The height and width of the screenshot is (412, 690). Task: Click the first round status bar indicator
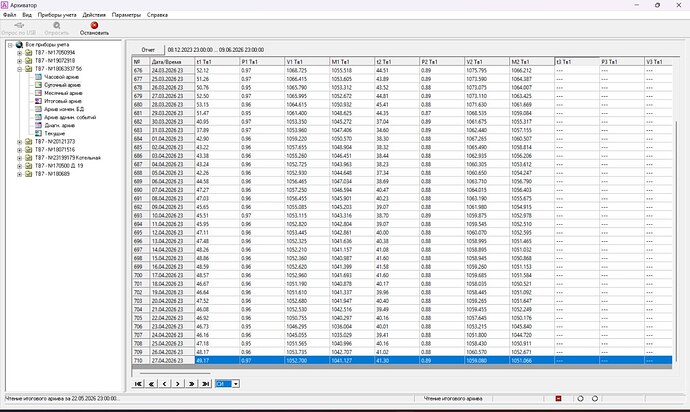pos(580,398)
